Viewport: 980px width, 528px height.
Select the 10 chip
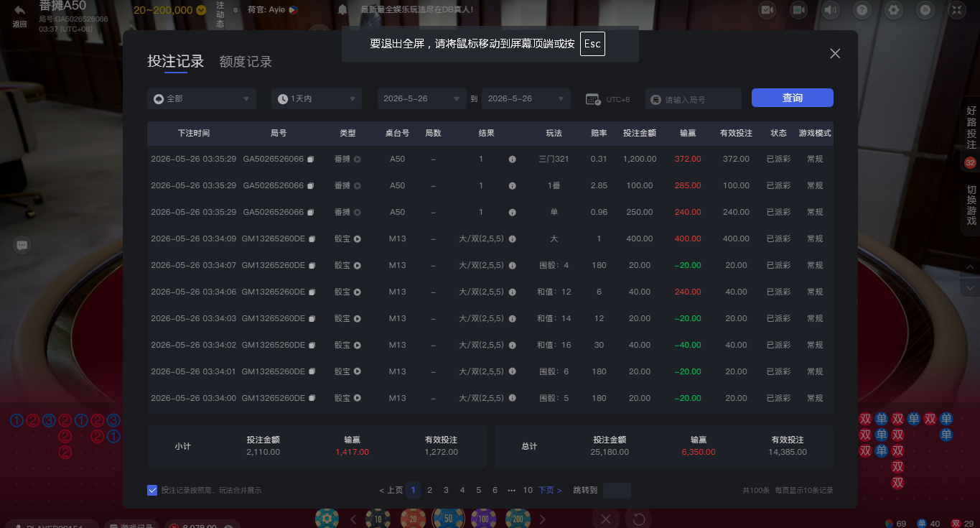pos(378,518)
